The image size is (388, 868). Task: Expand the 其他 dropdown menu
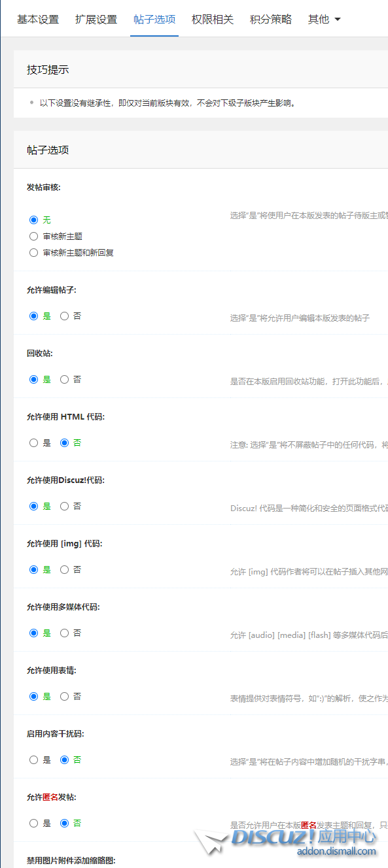coord(325,19)
